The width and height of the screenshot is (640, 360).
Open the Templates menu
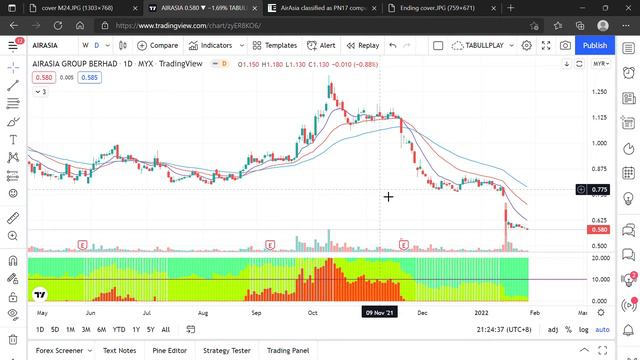275,45
